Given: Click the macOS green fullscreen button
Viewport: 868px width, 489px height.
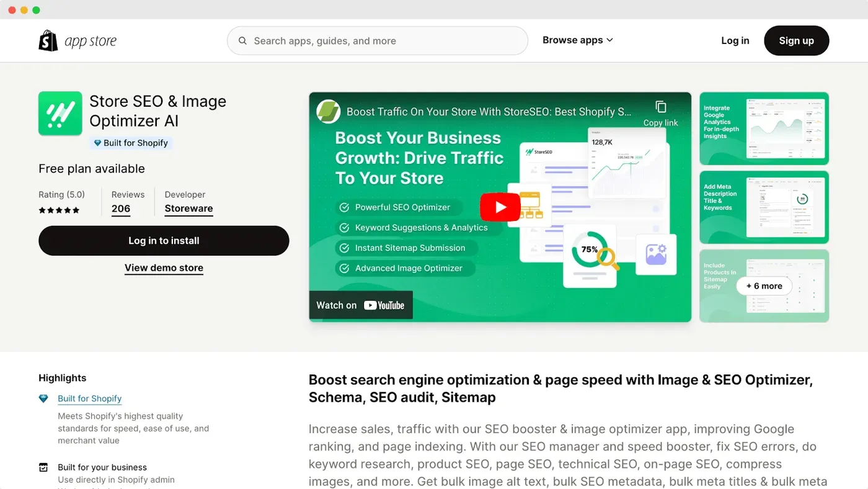Looking at the screenshot, I should pyautogui.click(x=36, y=10).
